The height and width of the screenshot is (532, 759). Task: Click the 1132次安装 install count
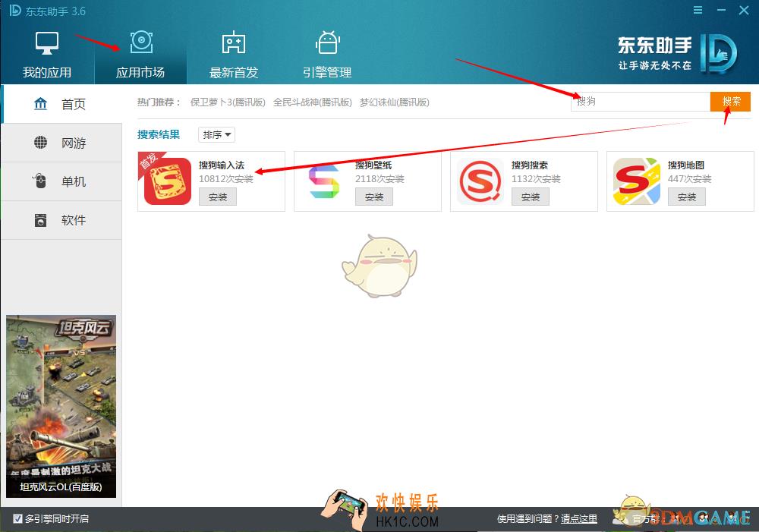click(x=537, y=178)
